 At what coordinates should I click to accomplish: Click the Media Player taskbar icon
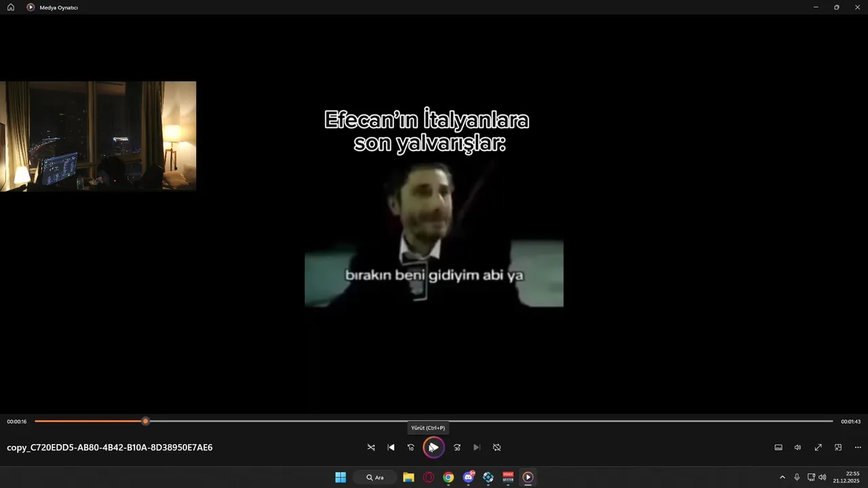tap(528, 477)
